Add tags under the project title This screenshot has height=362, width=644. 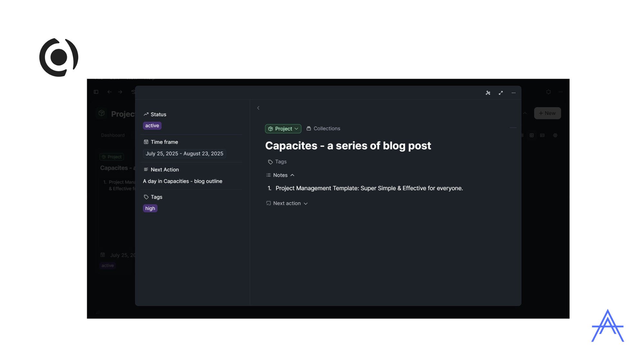[x=277, y=162]
